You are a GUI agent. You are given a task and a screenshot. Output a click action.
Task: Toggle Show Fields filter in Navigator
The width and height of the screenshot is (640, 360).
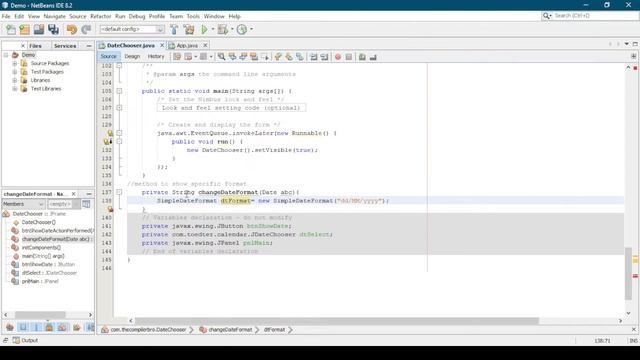(23, 327)
